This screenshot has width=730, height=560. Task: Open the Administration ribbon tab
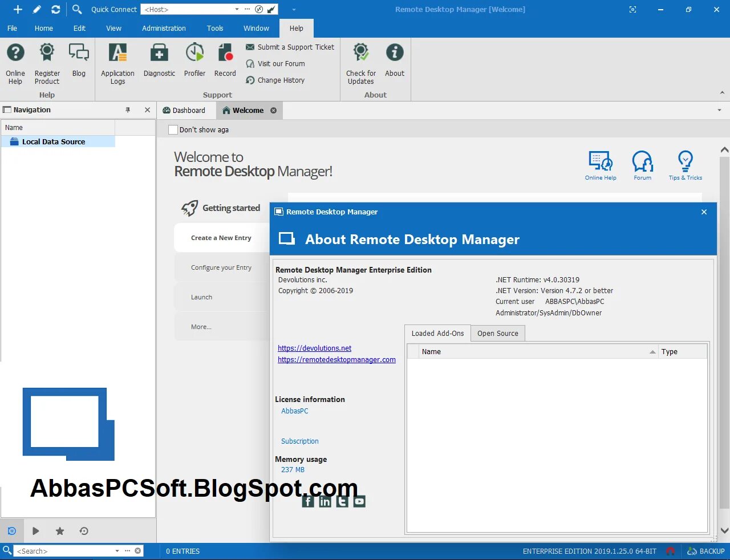pos(164,28)
